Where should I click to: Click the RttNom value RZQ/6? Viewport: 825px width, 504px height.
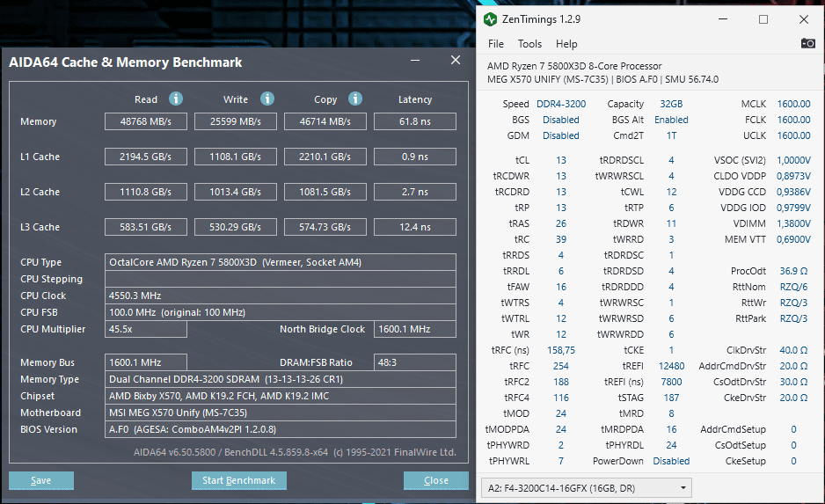pyautogui.click(x=793, y=287)
